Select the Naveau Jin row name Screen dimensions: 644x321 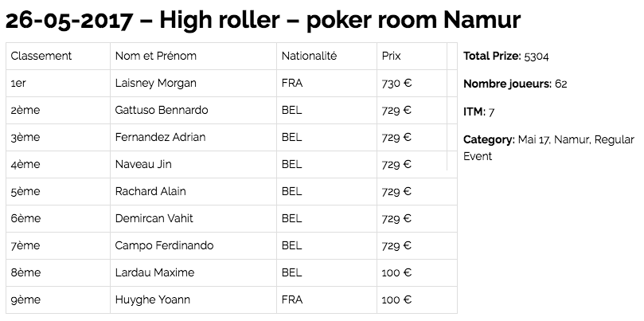pyautogui.click(x=143, y=165)
